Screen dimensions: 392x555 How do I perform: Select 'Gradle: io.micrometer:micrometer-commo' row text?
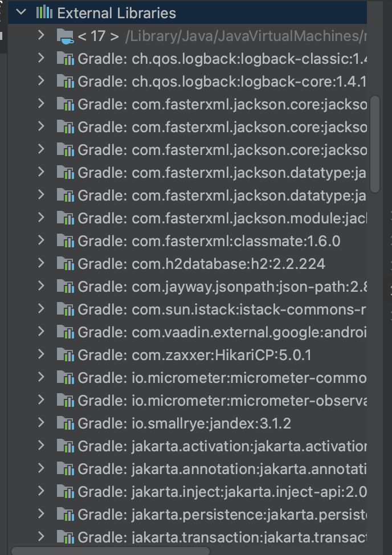tap(222, 378)
